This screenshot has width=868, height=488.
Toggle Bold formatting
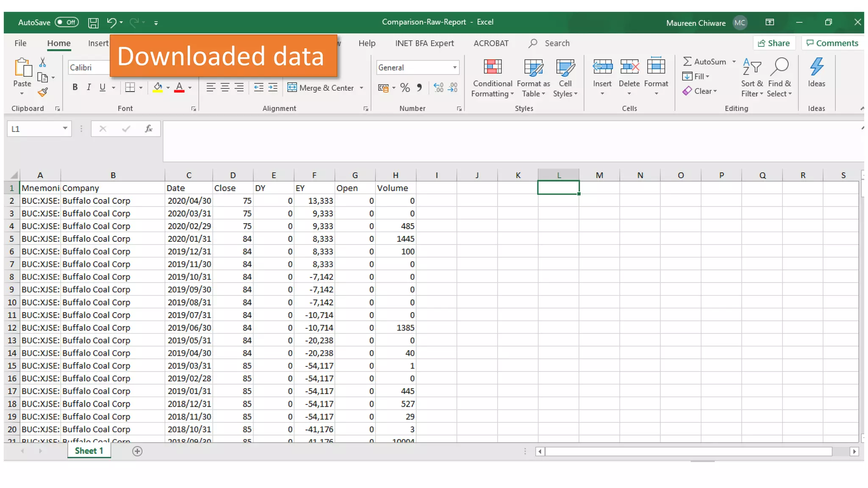pyautogui.click(x=75, y=87)
